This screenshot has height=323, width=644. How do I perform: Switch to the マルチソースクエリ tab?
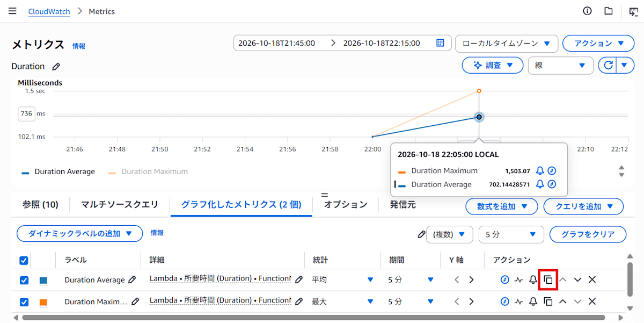pyautogui.click(x=120, y=204)
